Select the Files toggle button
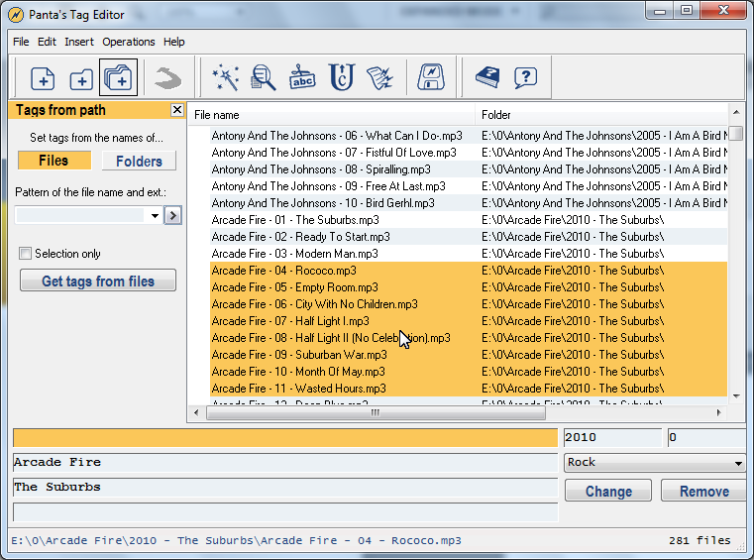The image size is (754, 560). point(54,161)
